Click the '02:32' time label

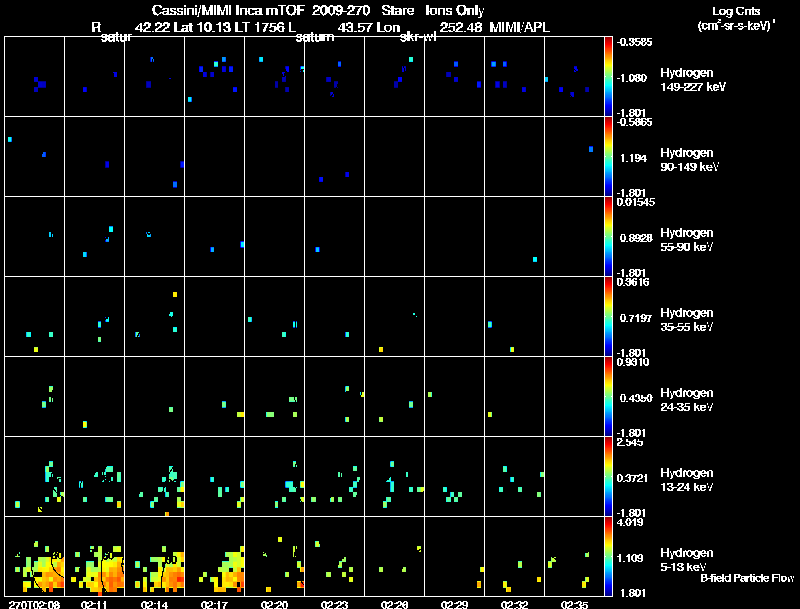click(514, 604)
